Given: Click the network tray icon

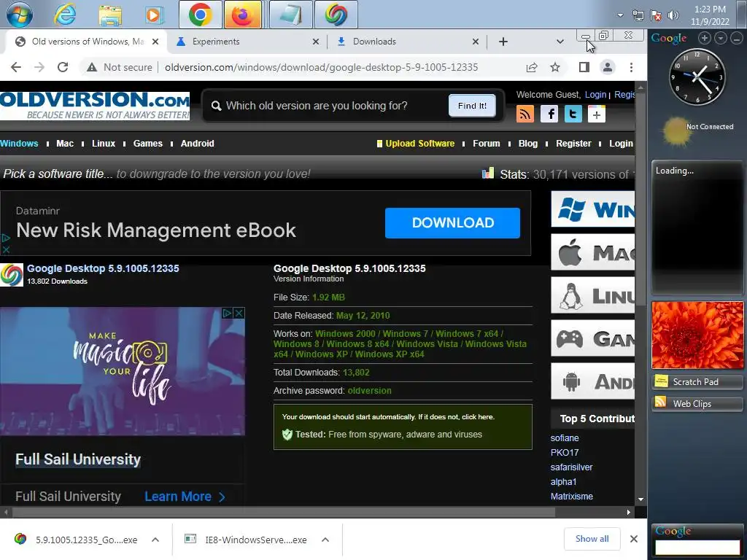Looking at the screenshot, I should [638, 15].
